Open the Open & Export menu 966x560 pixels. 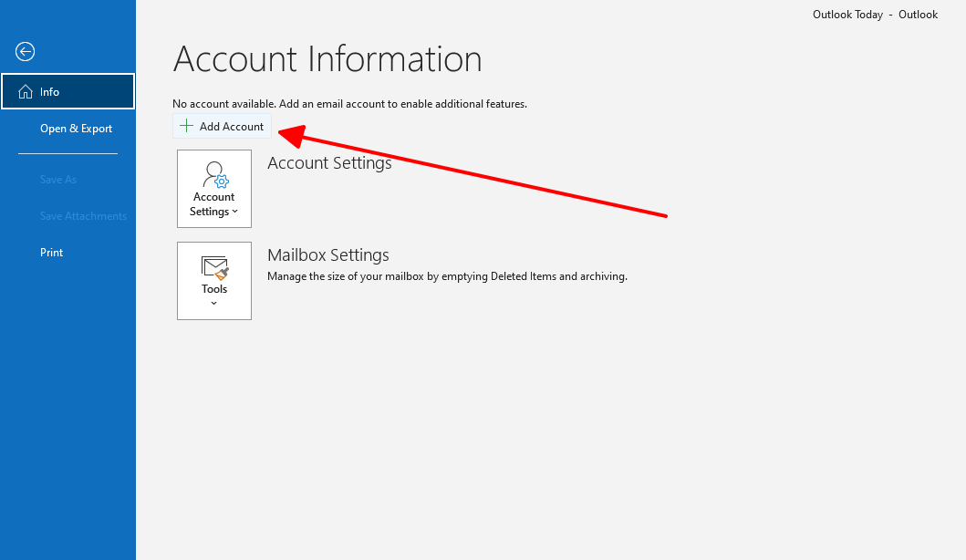click(x=76, y=129)
